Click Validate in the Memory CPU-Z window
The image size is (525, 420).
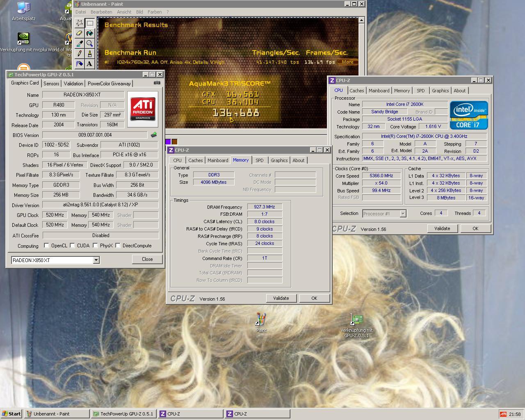coord(281,298)
